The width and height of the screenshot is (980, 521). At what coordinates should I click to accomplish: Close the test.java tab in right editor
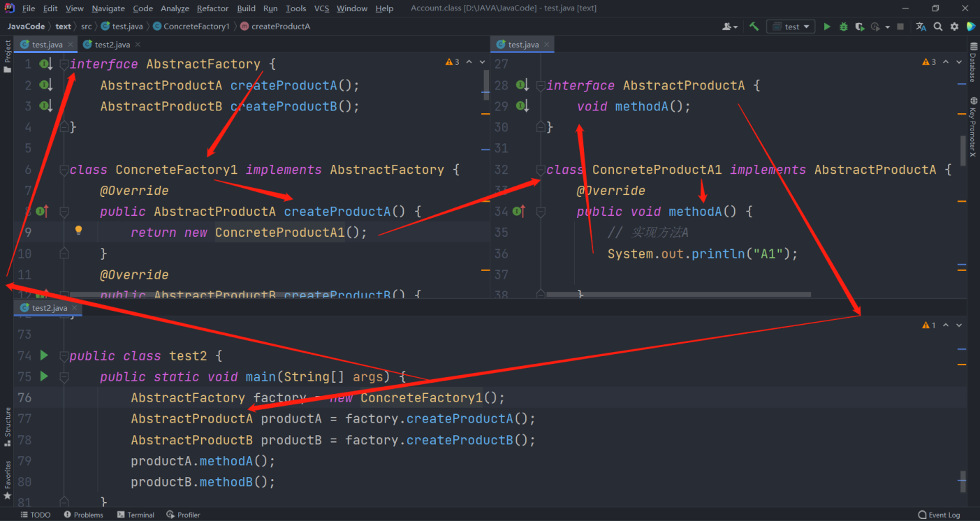point(547,45)
